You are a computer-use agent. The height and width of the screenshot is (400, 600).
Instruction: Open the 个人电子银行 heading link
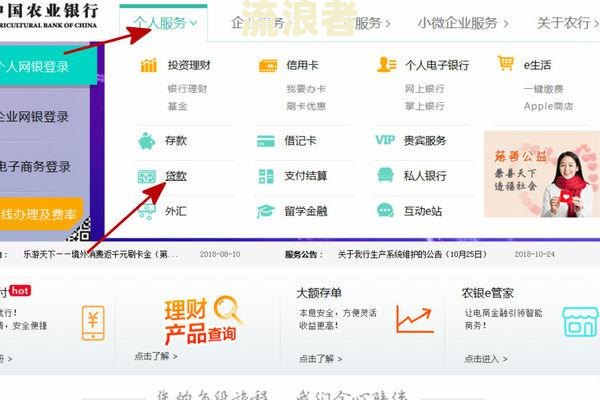[x=437, y=65]
